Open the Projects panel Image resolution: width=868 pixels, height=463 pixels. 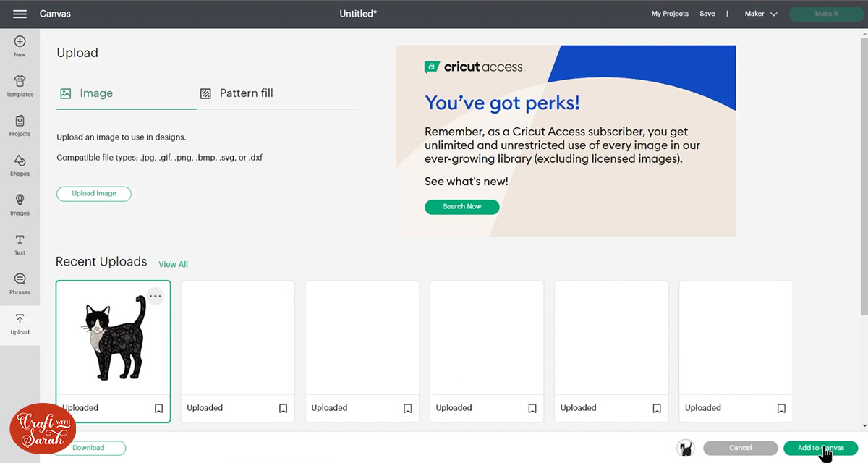tap(20, 125)
